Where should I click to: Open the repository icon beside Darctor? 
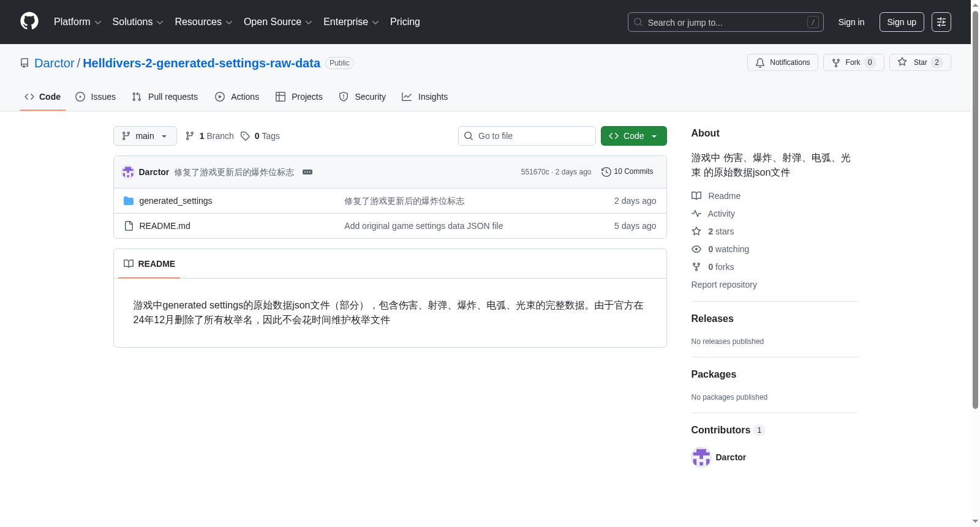click(24, 63)
